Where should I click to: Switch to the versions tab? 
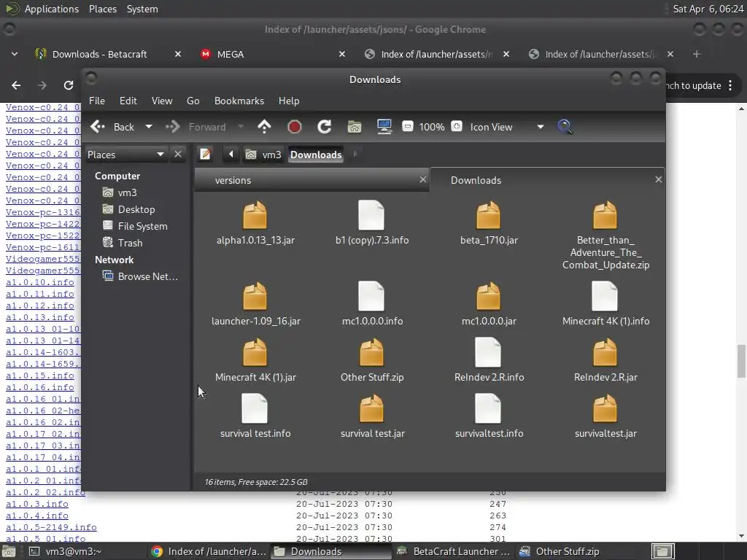pyautogui.click(x=312, y=180)
